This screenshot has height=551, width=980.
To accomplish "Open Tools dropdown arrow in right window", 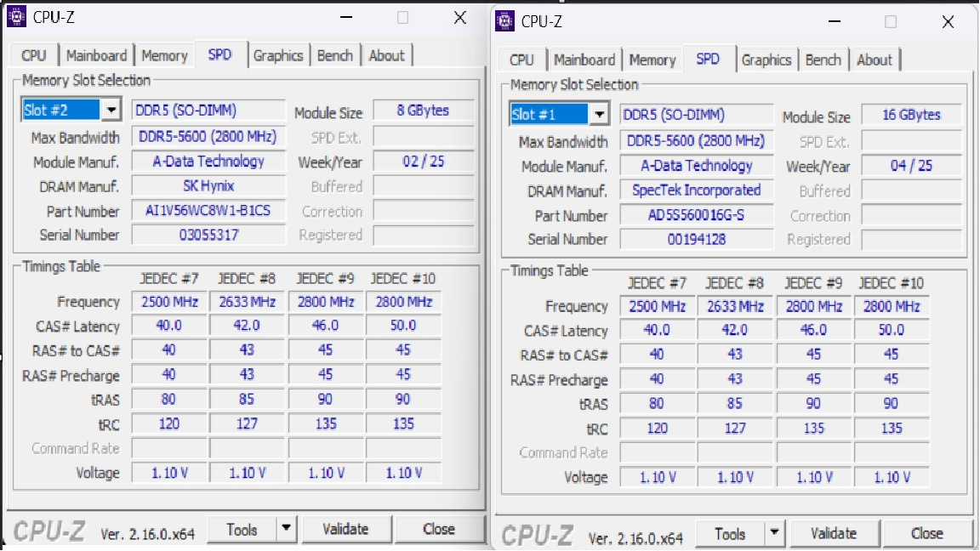I will coord(774,533).
